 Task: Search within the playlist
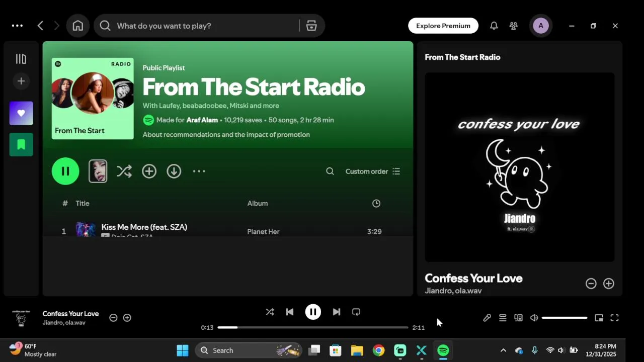point(330,171)
